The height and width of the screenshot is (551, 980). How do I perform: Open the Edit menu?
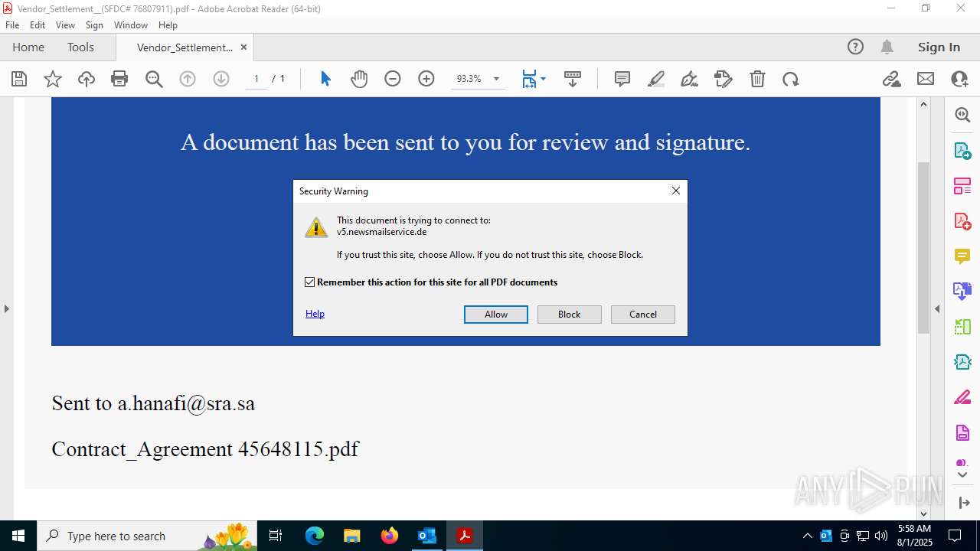pos(38,25)
